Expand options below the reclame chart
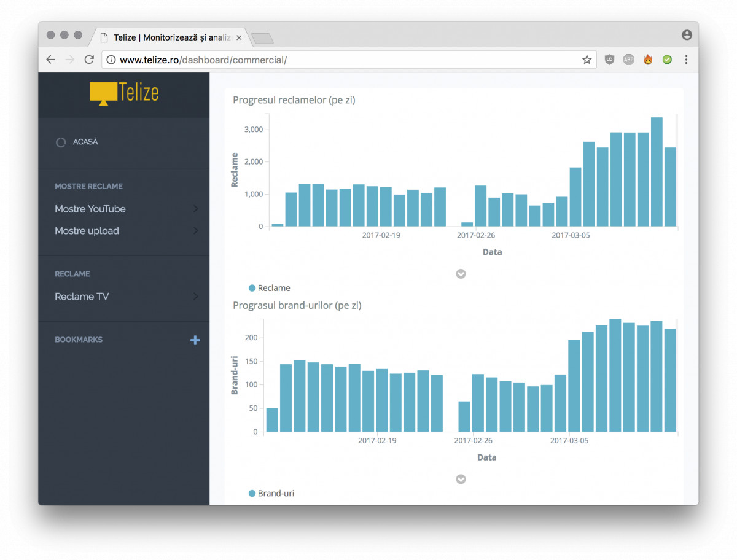 click(461, 274)
